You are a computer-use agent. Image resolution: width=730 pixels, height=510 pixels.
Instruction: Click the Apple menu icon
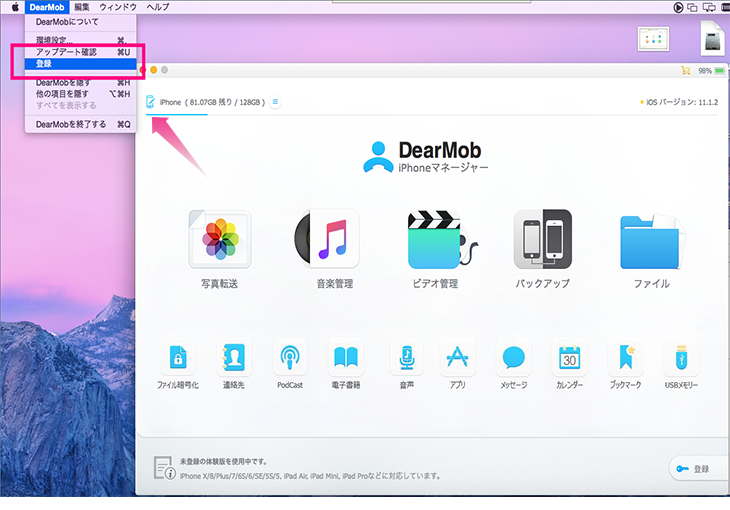(x=15, y=7)
